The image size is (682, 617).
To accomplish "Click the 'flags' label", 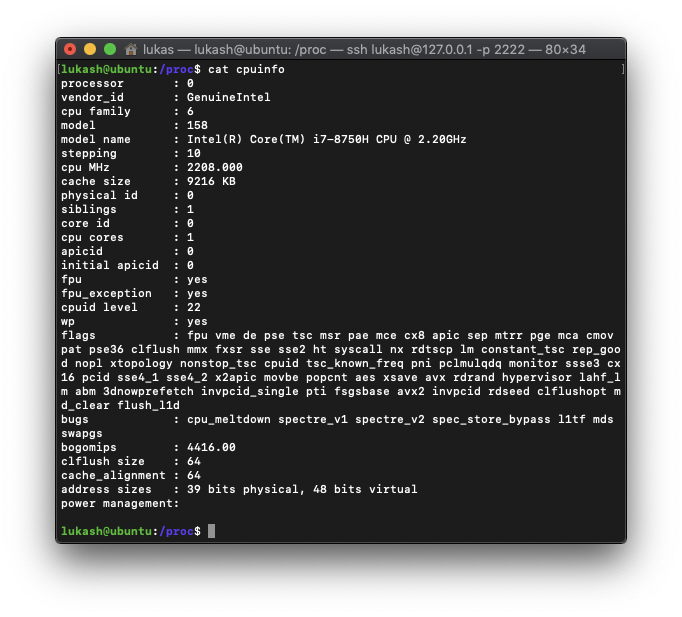I will coord(78,336).
